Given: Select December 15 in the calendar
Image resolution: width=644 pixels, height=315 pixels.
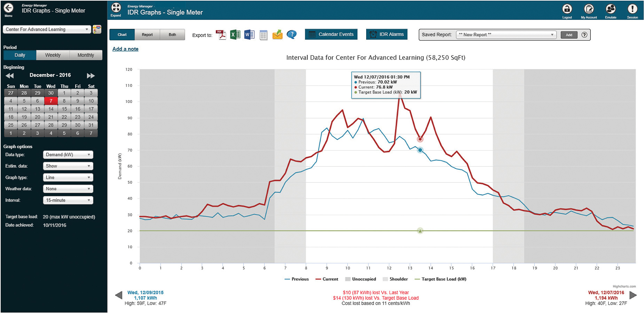Looking at the screenshot, I should tap(64, 109).
